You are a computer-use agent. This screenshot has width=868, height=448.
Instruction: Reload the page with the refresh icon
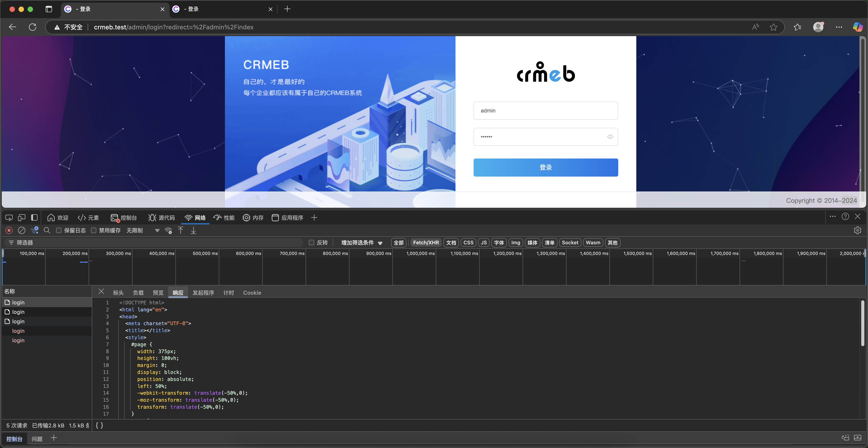pos(32,27)
